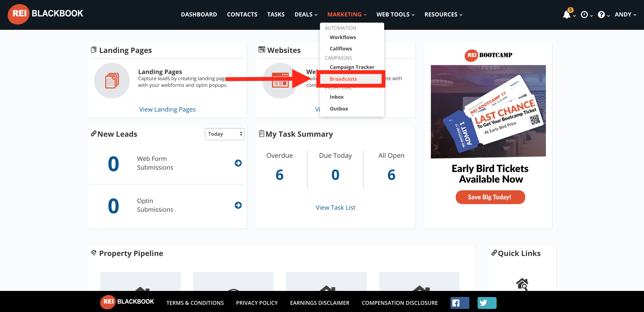Click the Bootcamp ticket promo image

pos(488,112)
